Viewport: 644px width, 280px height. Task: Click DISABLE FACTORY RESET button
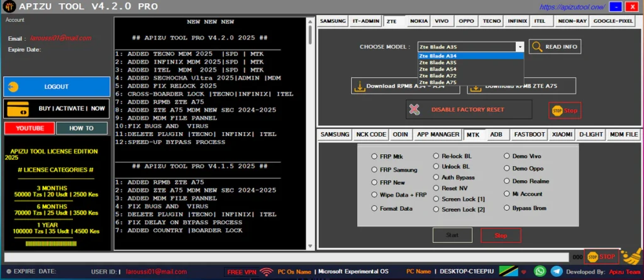tap(469, 109)
